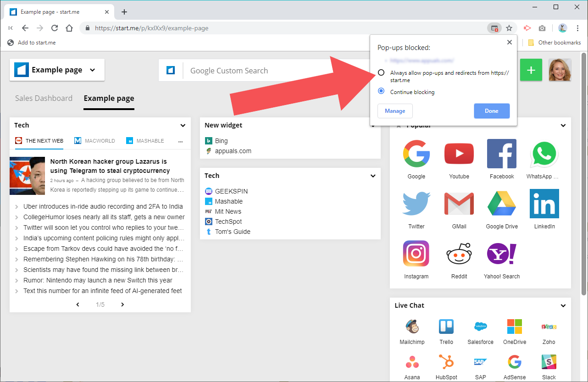Go to previous page of Tech news

click(78, 304)
